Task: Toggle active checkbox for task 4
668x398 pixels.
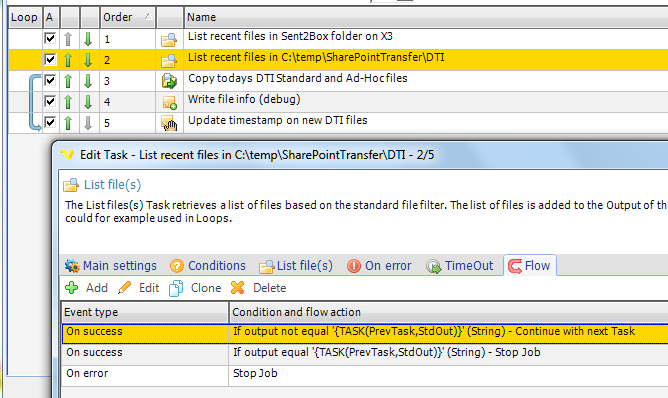Action: 50,101
